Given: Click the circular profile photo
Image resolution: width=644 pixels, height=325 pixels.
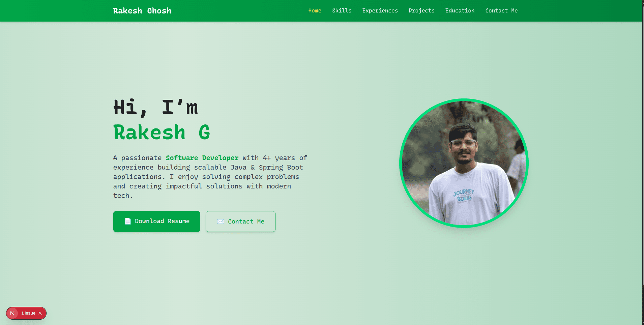Looking at the screenshot, I should (x=464, y=163).
